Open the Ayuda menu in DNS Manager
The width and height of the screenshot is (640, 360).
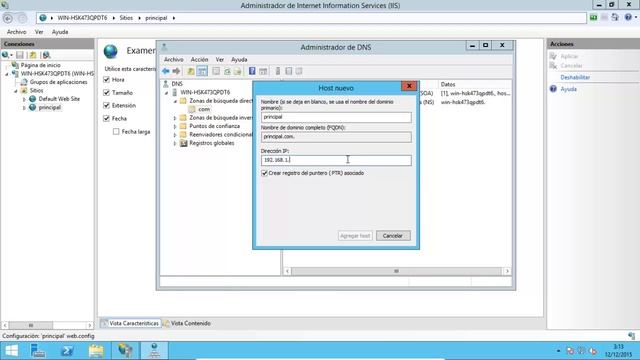click(x=239, y=60)
